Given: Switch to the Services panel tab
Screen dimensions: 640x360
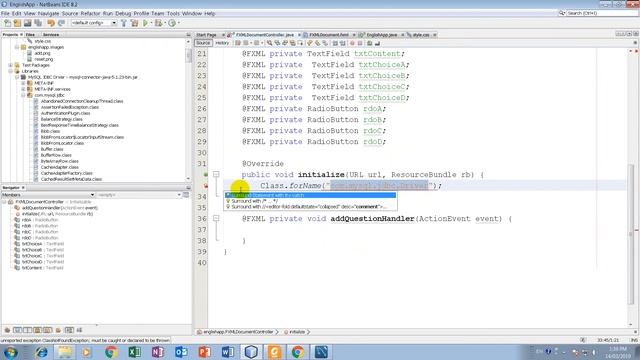Looking at the screenshot, I should coord(51,35).
